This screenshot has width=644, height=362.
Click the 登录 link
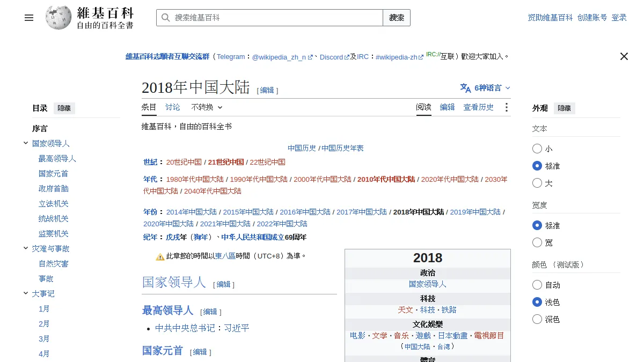619,18
